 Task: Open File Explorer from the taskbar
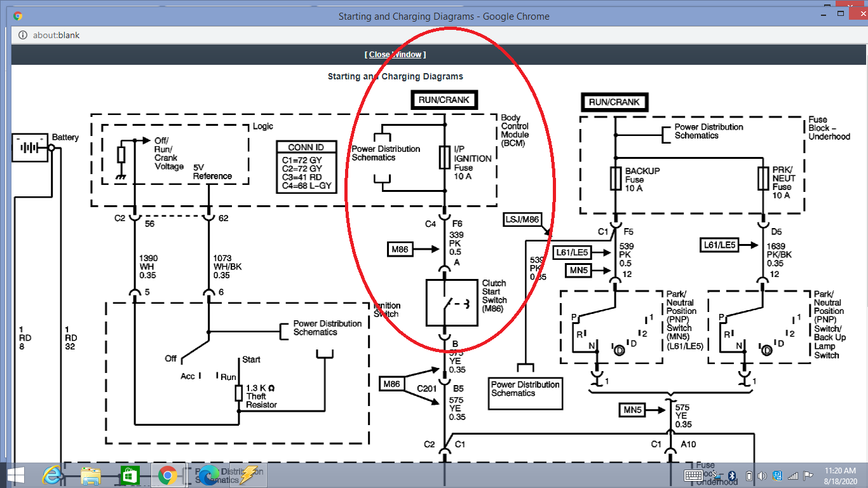[91, 475]
